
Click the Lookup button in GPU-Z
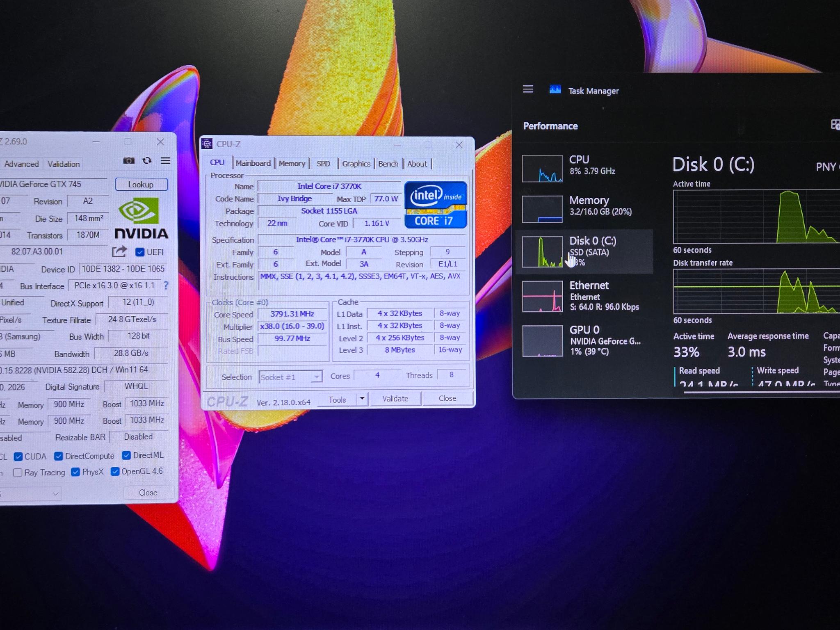(x=141, y=185)
